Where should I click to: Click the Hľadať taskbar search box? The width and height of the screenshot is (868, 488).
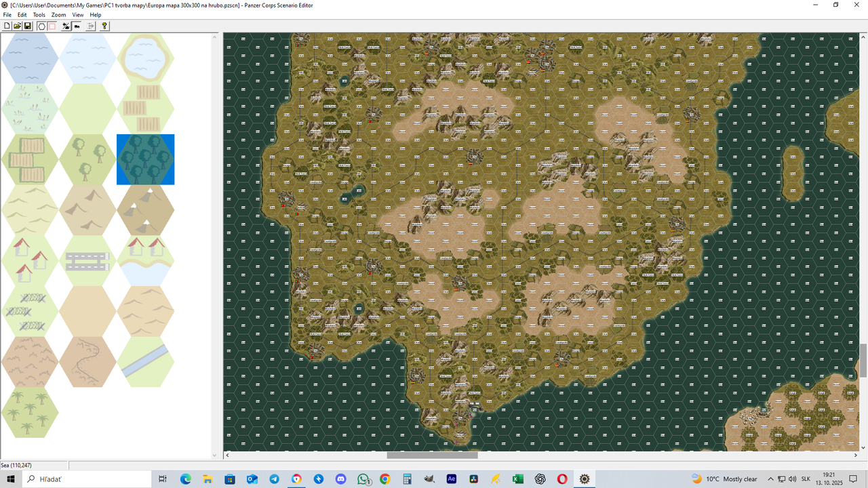pos(87,479)
